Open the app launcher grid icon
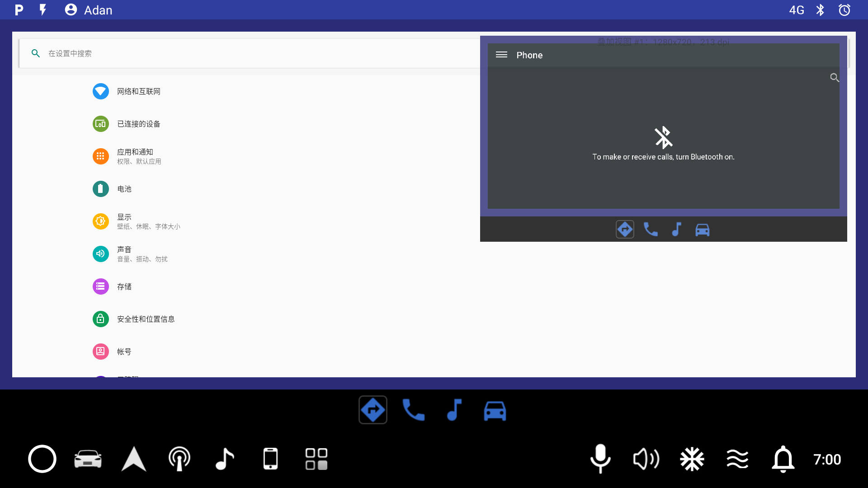The image size is (868, 488). pyautogui.click(x=316, y=459)
